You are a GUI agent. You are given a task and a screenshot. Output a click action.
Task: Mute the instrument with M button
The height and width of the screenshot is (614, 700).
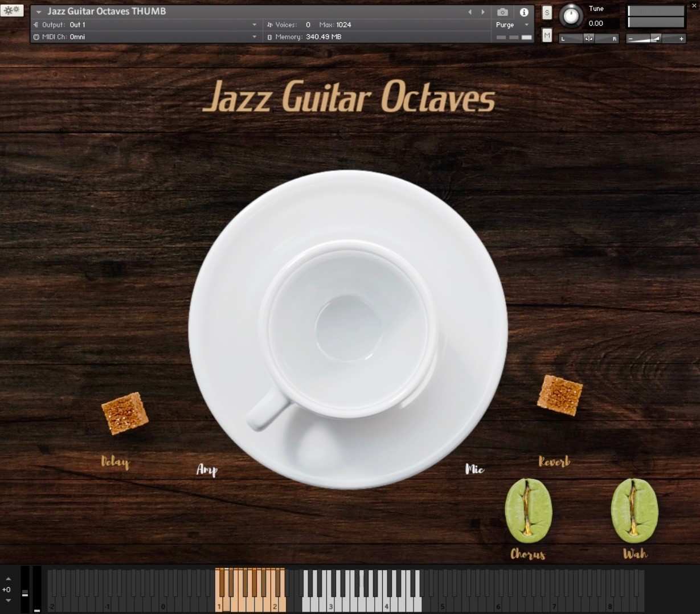[x=547, y=35]
